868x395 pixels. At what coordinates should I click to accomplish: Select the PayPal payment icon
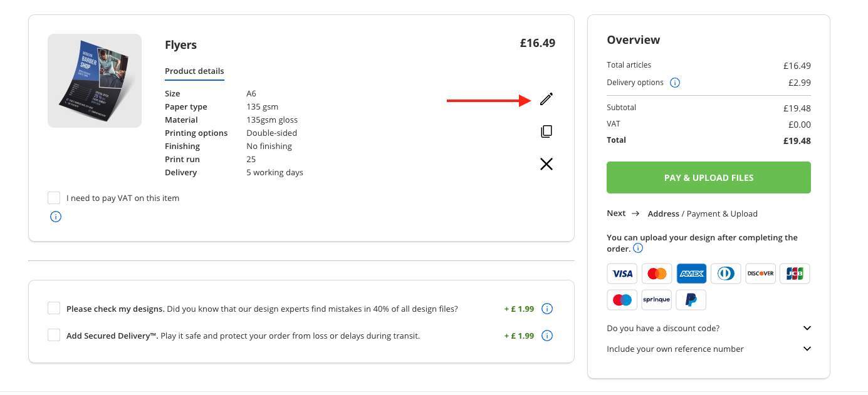pyautogui.click(x=691, y=300)
